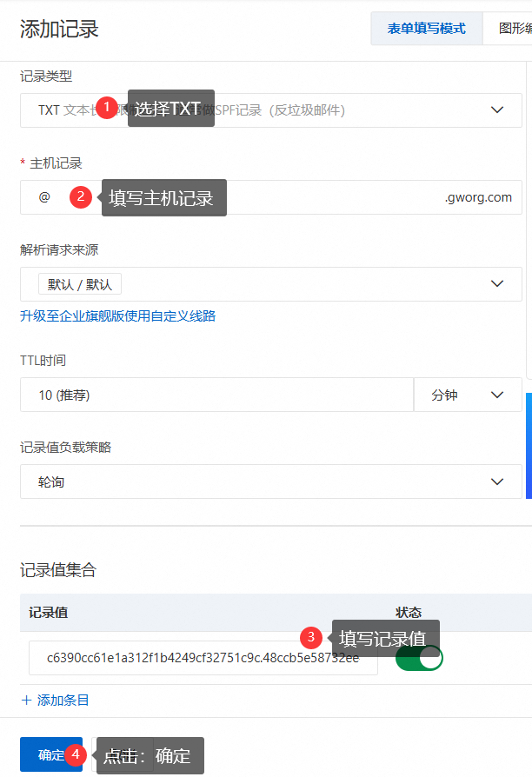The image size is (532, 777).
Task: Click the TTL时间 field showing 10 (推荐)
Action: pyautogui.click(x=216, y=395)
